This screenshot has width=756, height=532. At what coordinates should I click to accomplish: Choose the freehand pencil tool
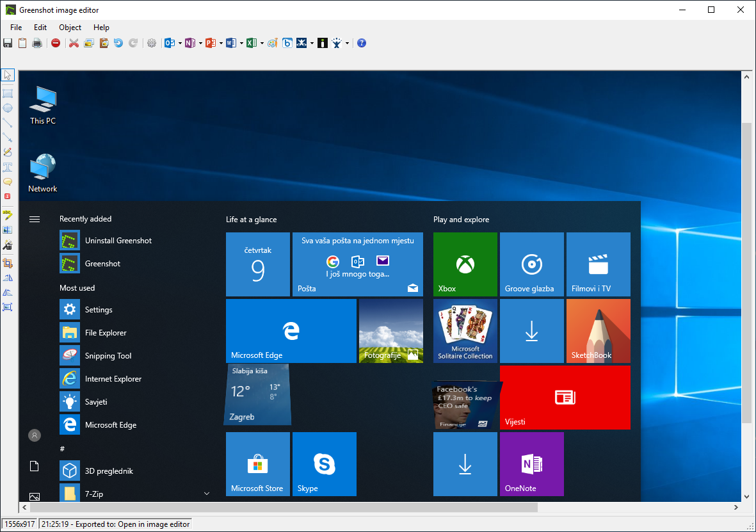tap(8, 152)
